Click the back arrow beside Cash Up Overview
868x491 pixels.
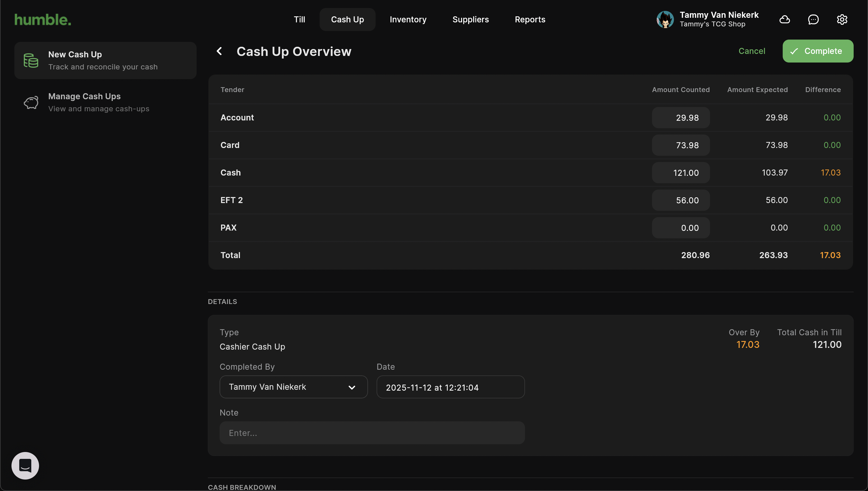tap(219, 51)
